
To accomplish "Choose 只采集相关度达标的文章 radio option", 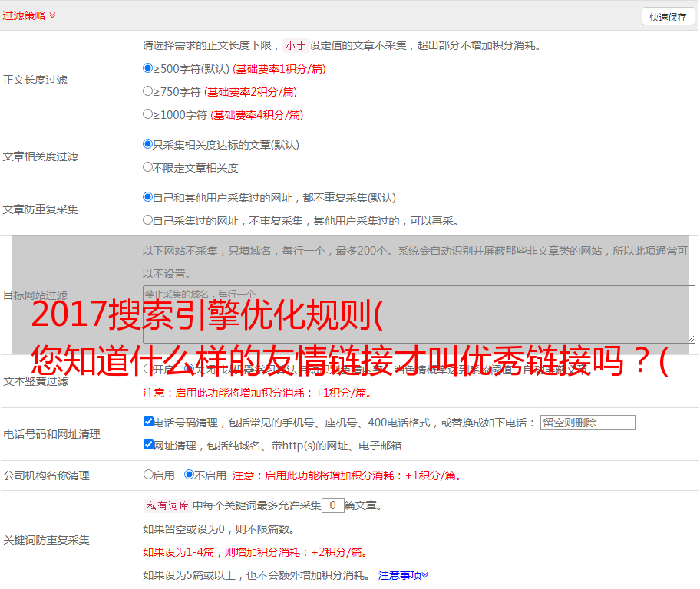I will tap(147, 143).
